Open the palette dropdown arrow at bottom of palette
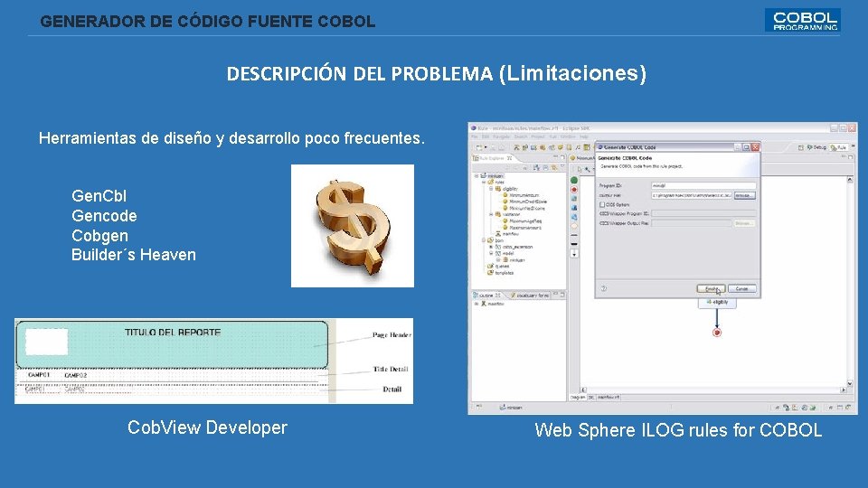Viewport: 868px width, 488px height. [x=574, y=253]
